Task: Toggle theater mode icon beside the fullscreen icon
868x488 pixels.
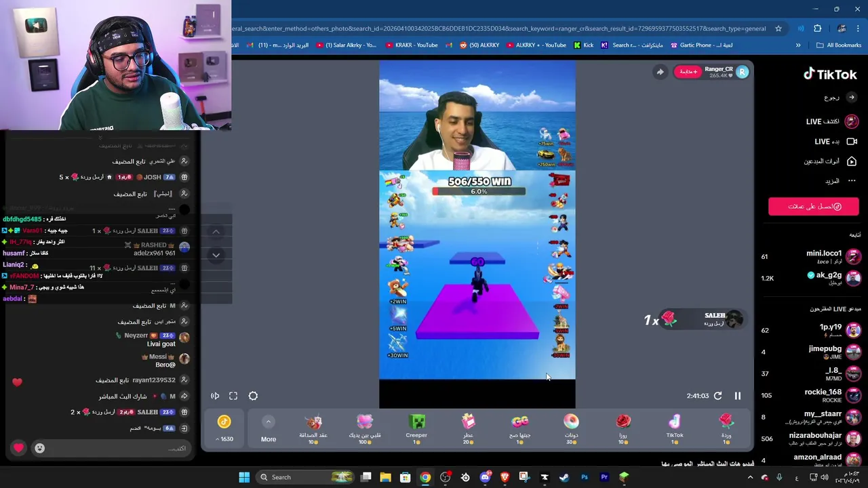Action: (215, 396)
